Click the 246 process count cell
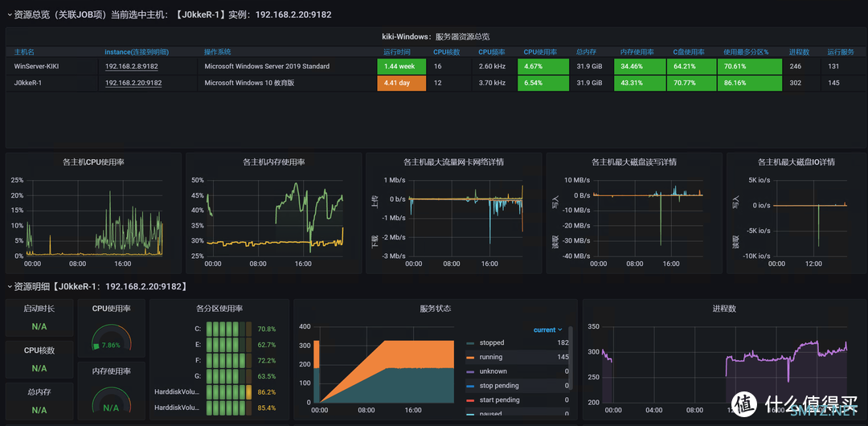868x426 pixels. [802, 67]
